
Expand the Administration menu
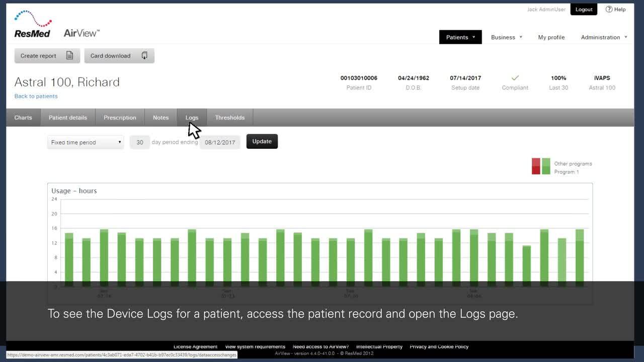coord(604,37)
